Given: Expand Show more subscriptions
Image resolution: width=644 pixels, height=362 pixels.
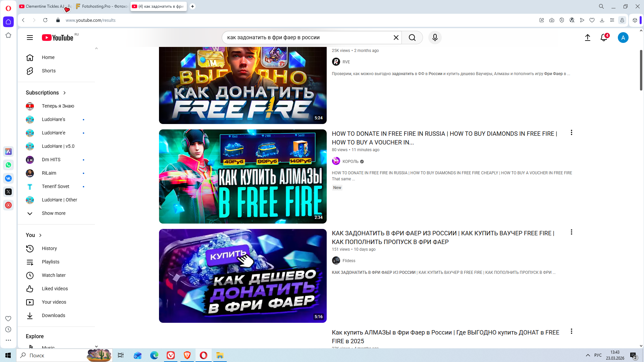Looking at the screenshot, I should tap(53, 213).
